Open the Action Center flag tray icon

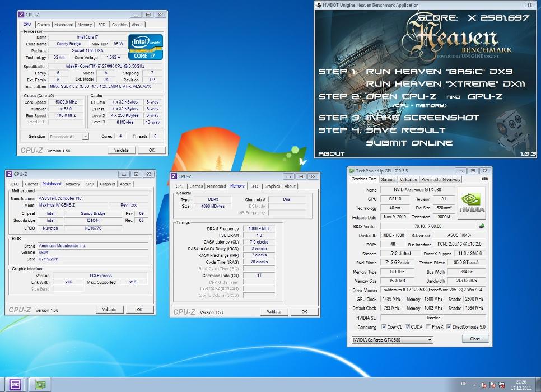click(x=493, y=385)
